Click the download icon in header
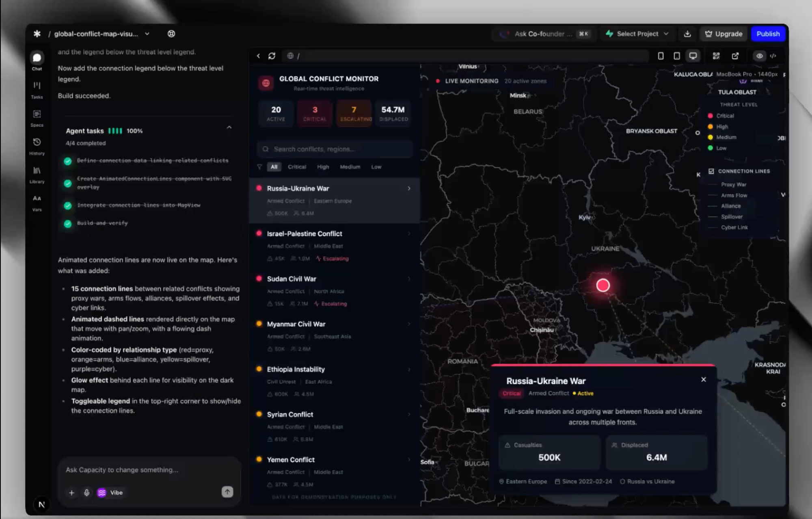Image resolution: width=812 pixels, height=519 pixels. pyautogui.click(x=687, y=34)
